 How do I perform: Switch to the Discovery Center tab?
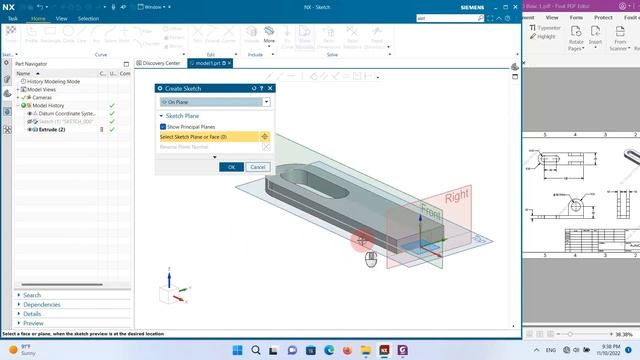tap(158, 63)
